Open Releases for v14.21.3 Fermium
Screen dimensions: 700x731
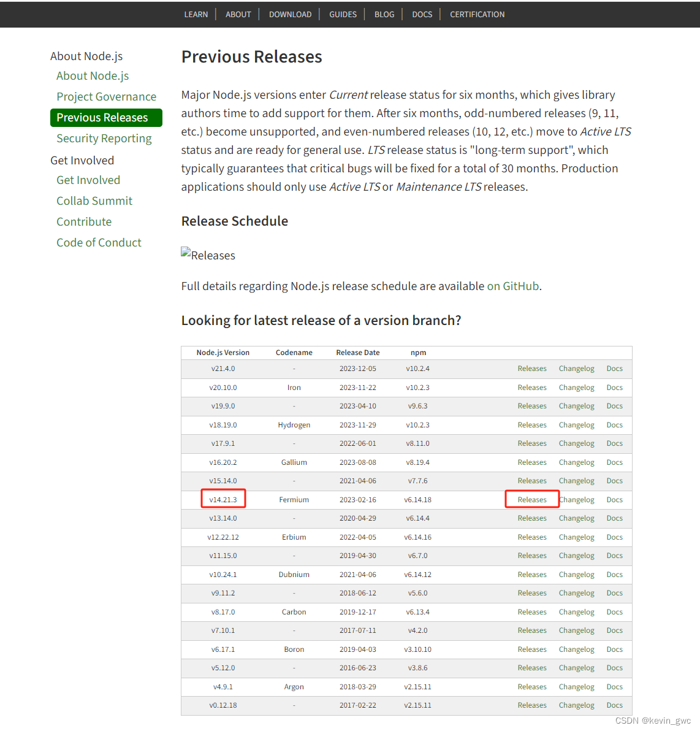point(532,500)
